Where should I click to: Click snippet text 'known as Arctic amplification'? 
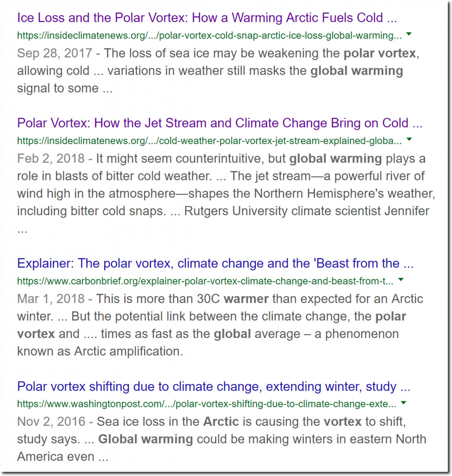click(100, 351)
